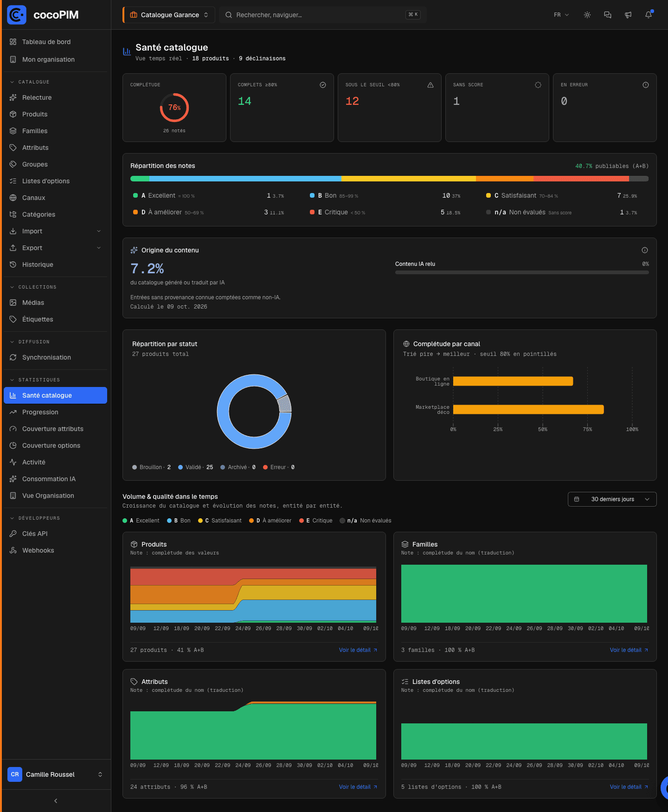Click the dashed circle icon on Sans score card
Viewport: 668px width, 812px height.
point(538,85)
